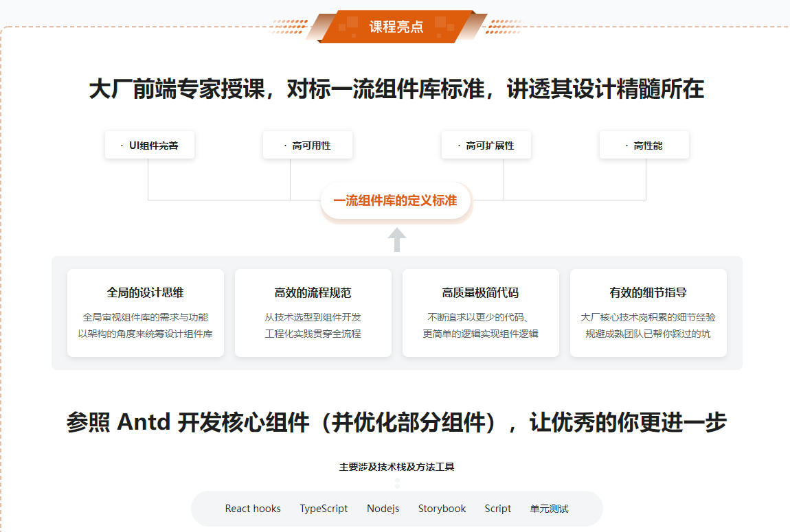Click React hooks in the tech stack bar
This screenshot has width=790, height=532.
[253, 509]
